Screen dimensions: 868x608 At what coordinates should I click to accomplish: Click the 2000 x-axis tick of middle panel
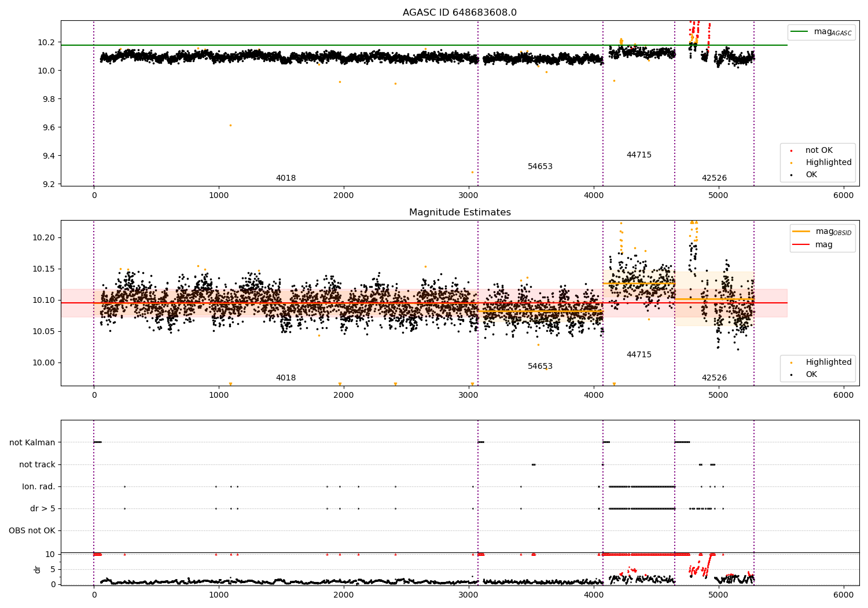point(344,395)
